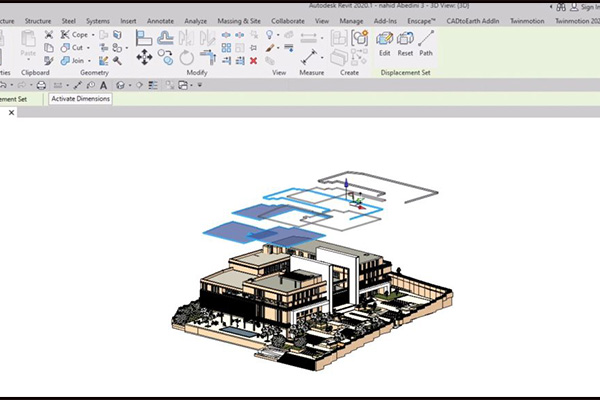Select Trim/Extend to Corner tool

(208, 57)
